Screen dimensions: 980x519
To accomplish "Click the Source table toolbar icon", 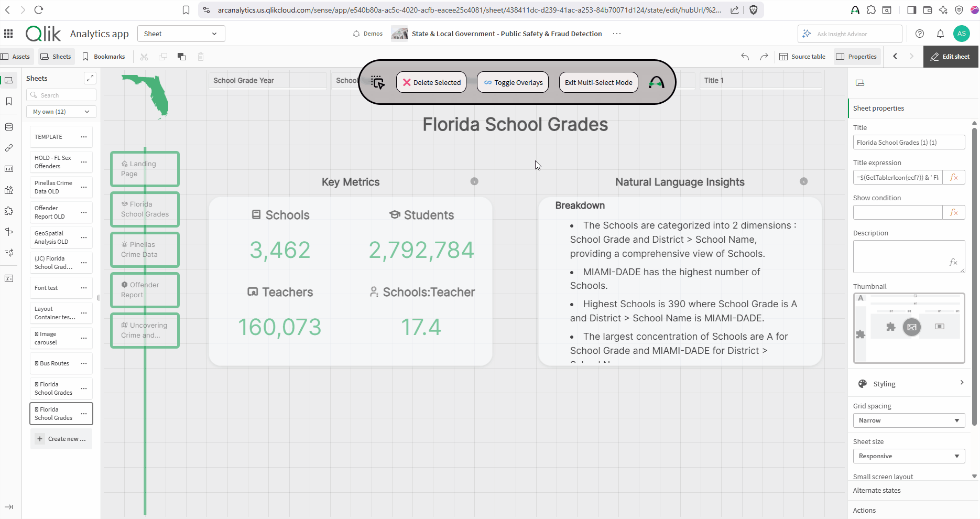I will [x=802, y=57].
